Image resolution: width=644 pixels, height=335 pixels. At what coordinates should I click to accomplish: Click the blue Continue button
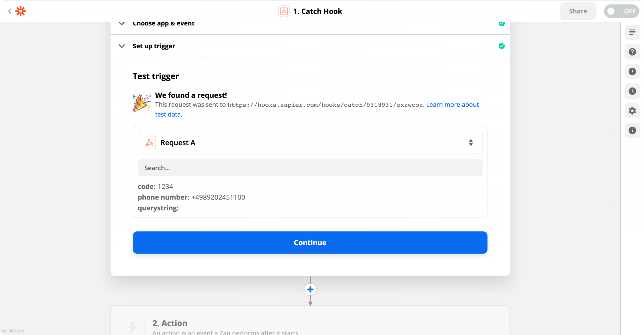click(310, 243)
